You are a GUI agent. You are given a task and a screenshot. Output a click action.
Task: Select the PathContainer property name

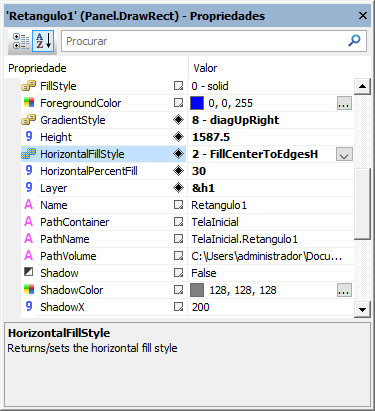pos(75,222)
